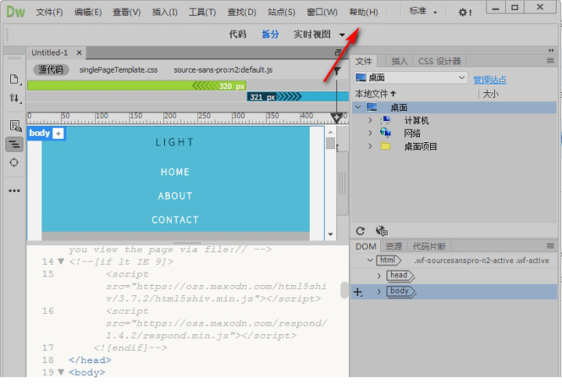Screen dimensions: 562x392
Task: Click the refresh icon in Files panel
Action: [x=360, y=231]
